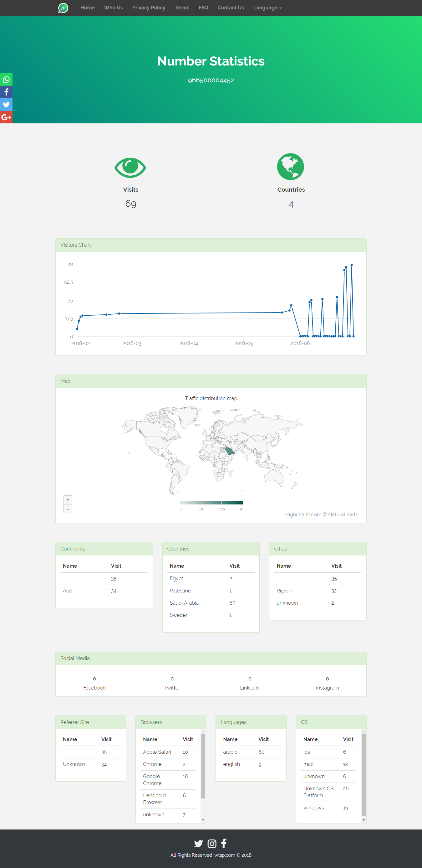Click the green eye Visits icon
The image size is (422, 868).
point(130,168)
